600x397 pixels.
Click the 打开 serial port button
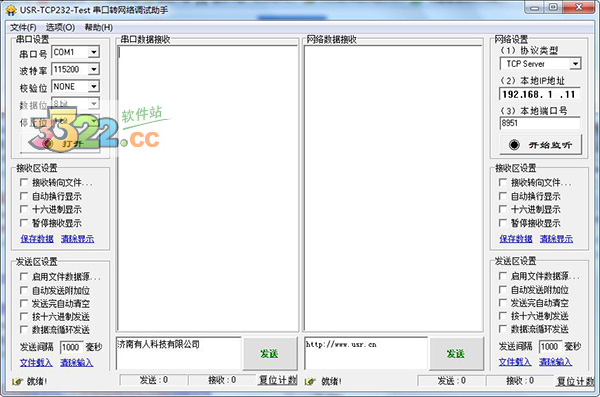pos(61,144)
